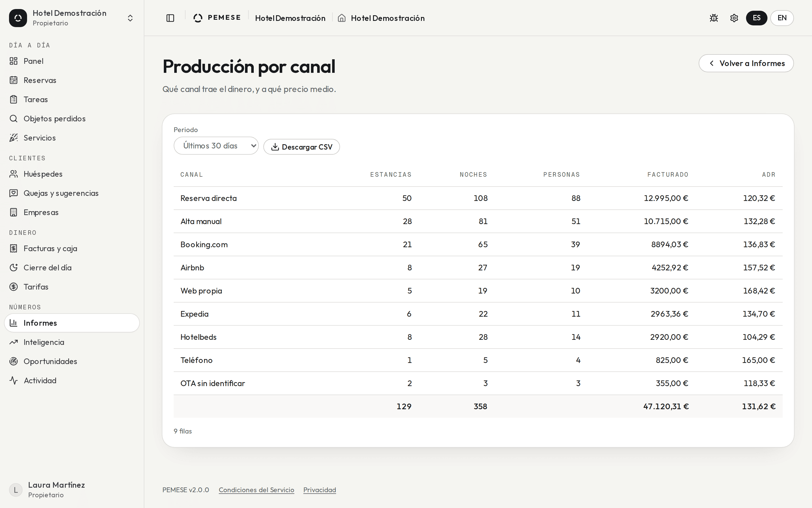
Task: Click Volver a Informes button
Action: [746, 63]
